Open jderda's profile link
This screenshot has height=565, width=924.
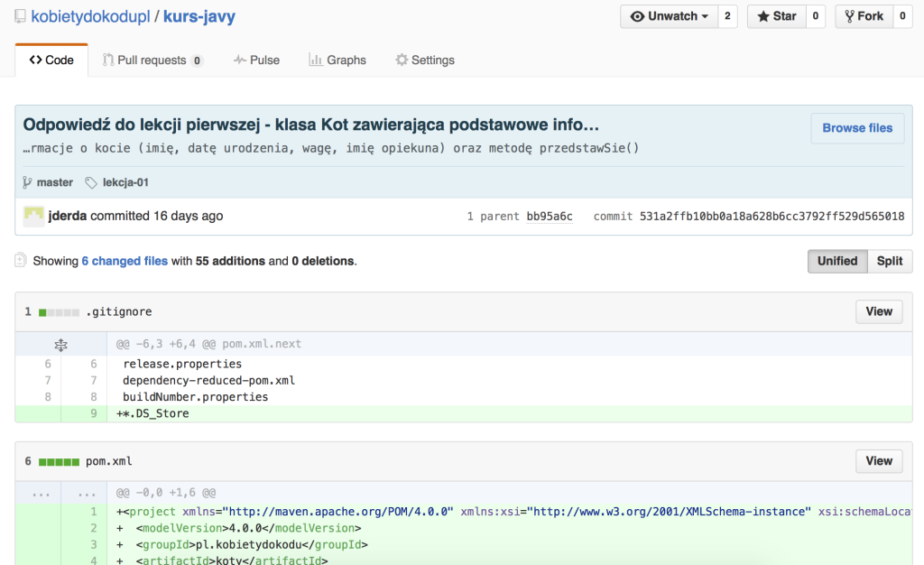pos(67,217)
